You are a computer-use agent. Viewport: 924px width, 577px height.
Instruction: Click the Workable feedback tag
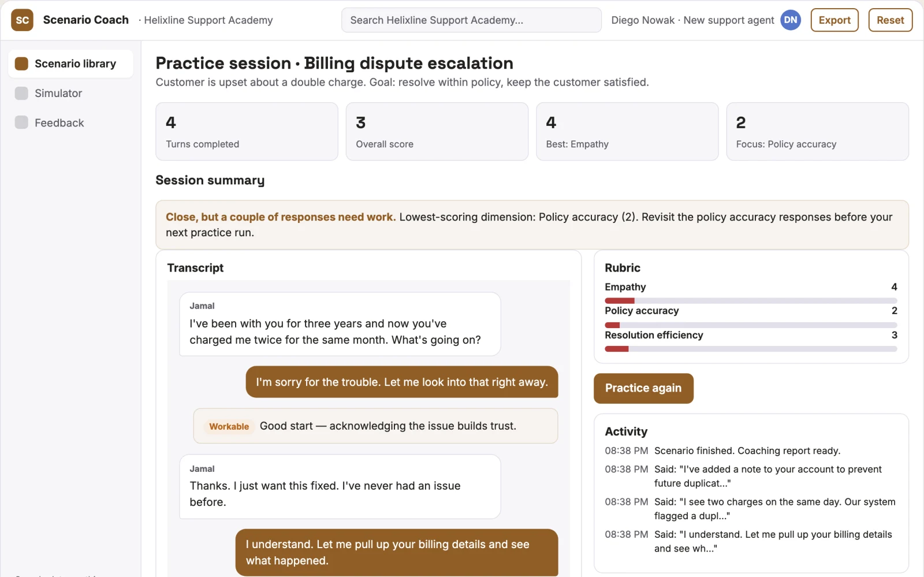[x=229, y=427]
